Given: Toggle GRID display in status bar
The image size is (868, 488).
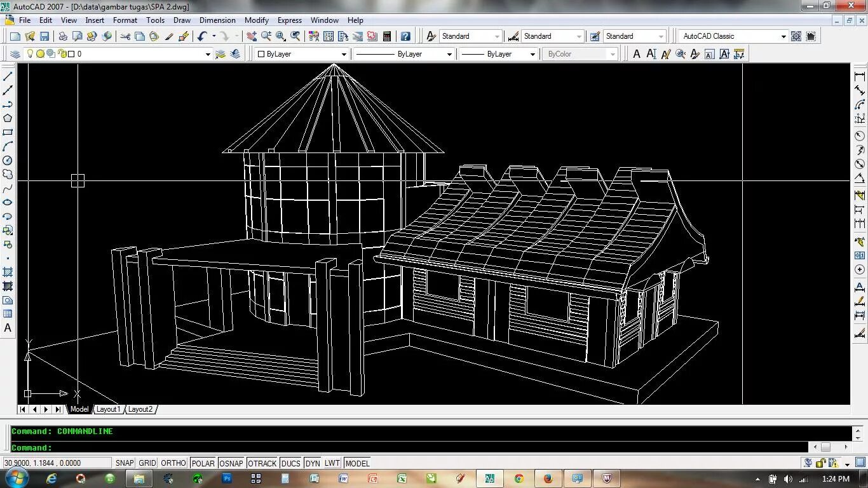Looking at the screenshot, I should point(147,463).
